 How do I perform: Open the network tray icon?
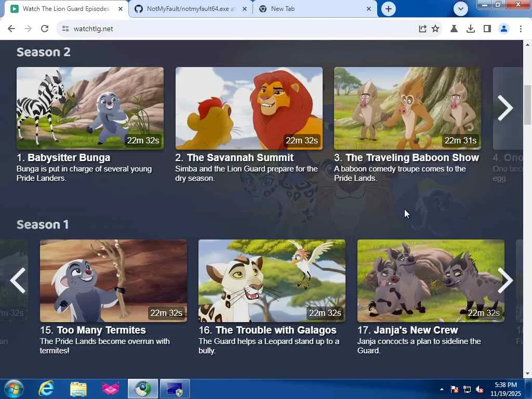coord(467,390)
